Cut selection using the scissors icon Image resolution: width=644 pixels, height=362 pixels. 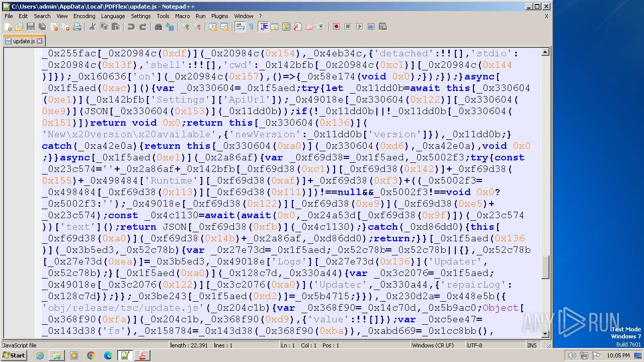click(x=92, y=27)
